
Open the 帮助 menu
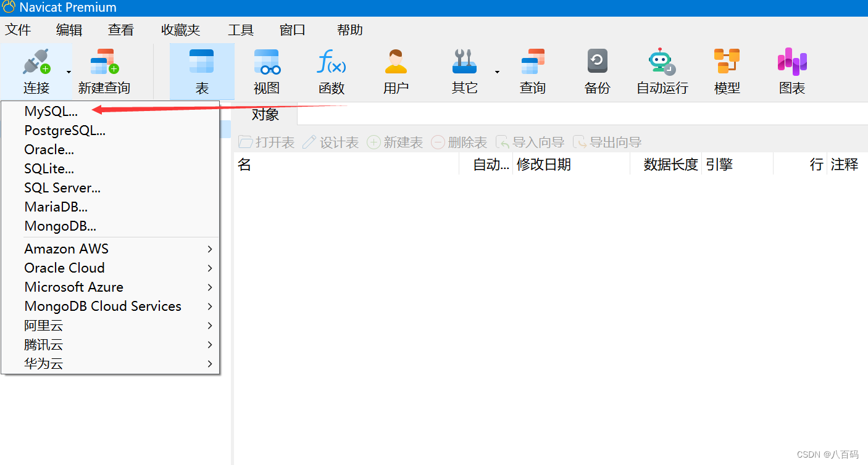(x=350, y=30)
